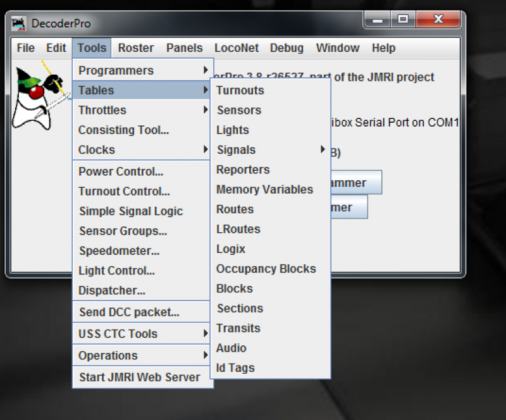Open the LocoNet menu
The image size is (506, 420).
(237, 48)
